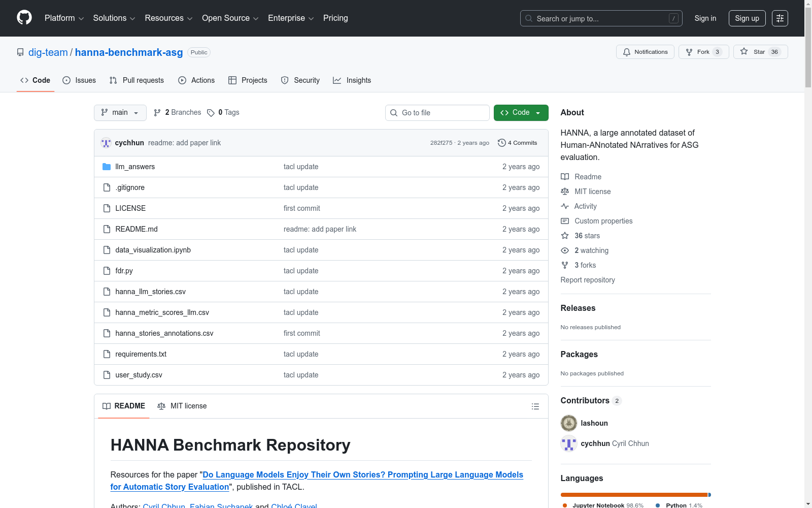Open the hanna_llm_stories.csv file
The width and height of the screenshot is (812, 508).
pos(150,292)
